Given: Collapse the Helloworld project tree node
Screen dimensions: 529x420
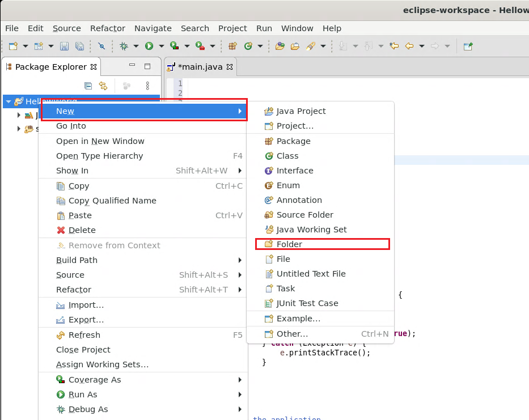Looking at the screenshot, I should point(9,101).
